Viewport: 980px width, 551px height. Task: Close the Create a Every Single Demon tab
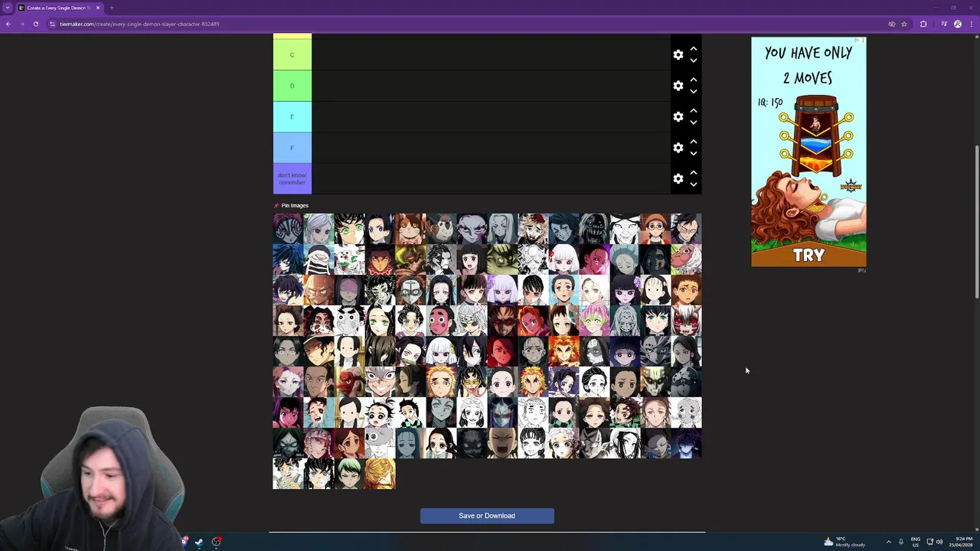pos(98,8)
